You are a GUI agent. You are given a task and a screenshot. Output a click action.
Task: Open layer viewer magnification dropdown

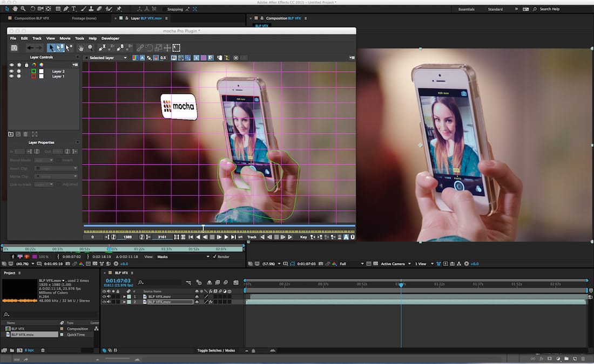25,264
